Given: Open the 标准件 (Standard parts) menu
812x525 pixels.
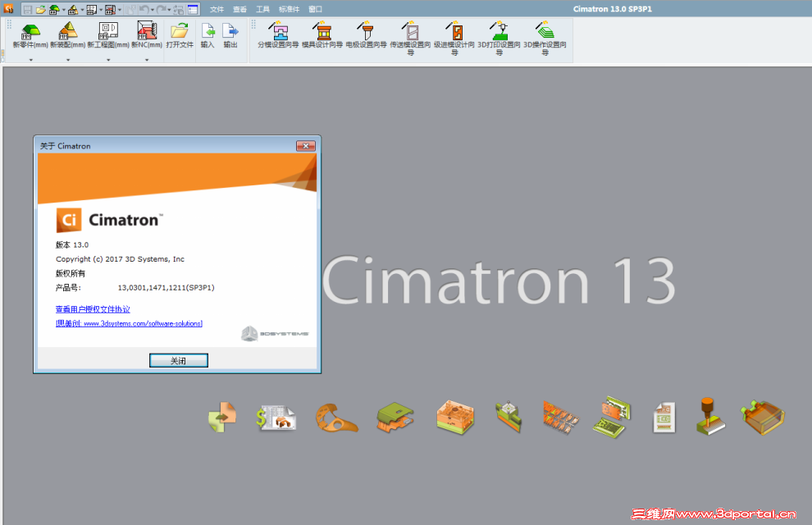Looking at the screenshot, I should pyautogui.click(x=289, y=9).
